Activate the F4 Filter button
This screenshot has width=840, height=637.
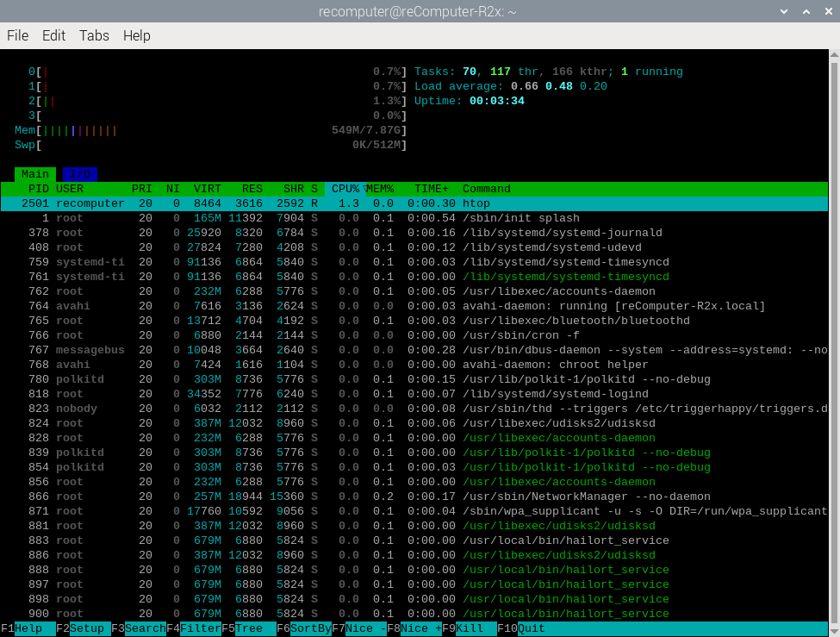[x=200, y=628]
